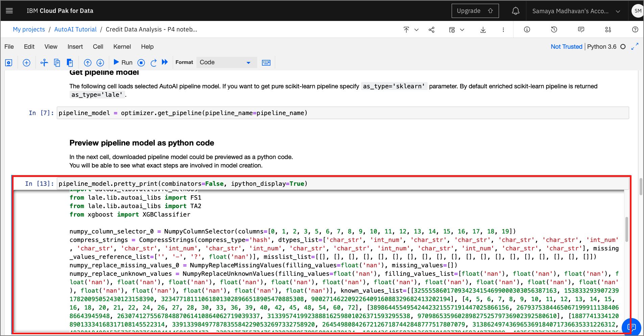Expand the schedule job dropdown chevron

(462, 30)
